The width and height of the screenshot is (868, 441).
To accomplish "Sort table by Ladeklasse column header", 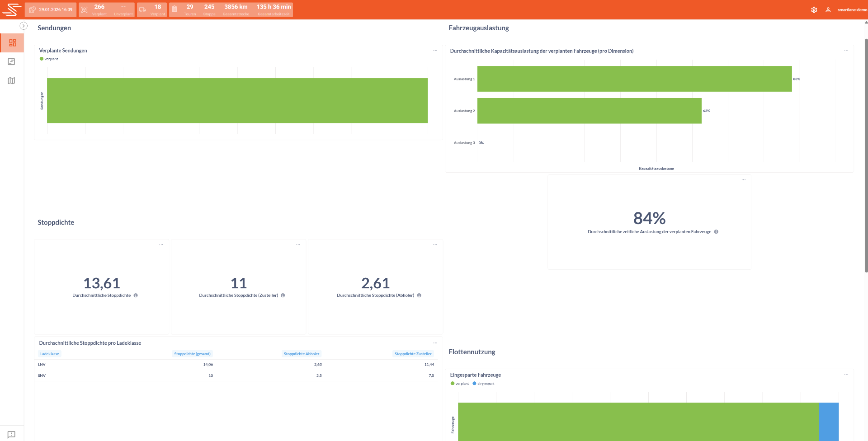I will click(50, 354).
